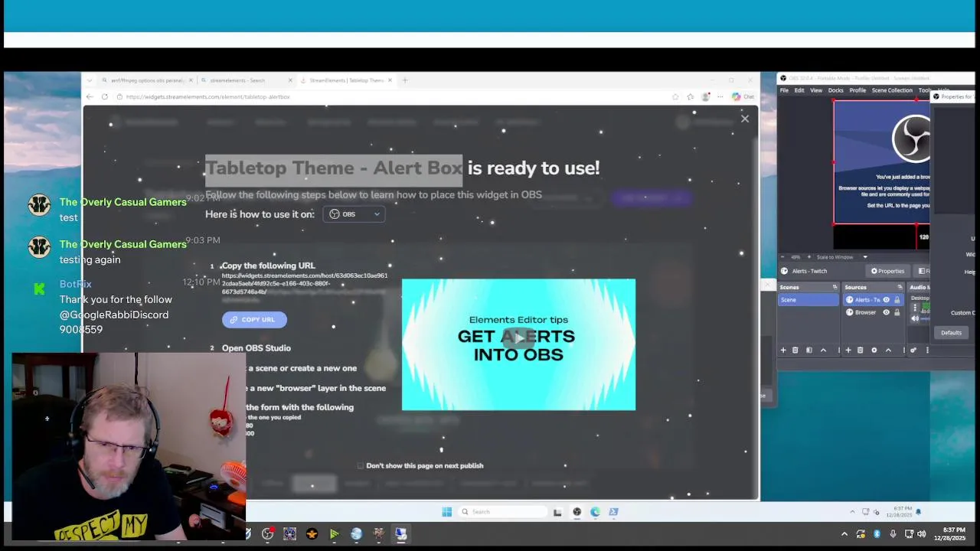Add a new scene with plus icon
This screenshot has height=551, width=980.
tap(783, 350)
